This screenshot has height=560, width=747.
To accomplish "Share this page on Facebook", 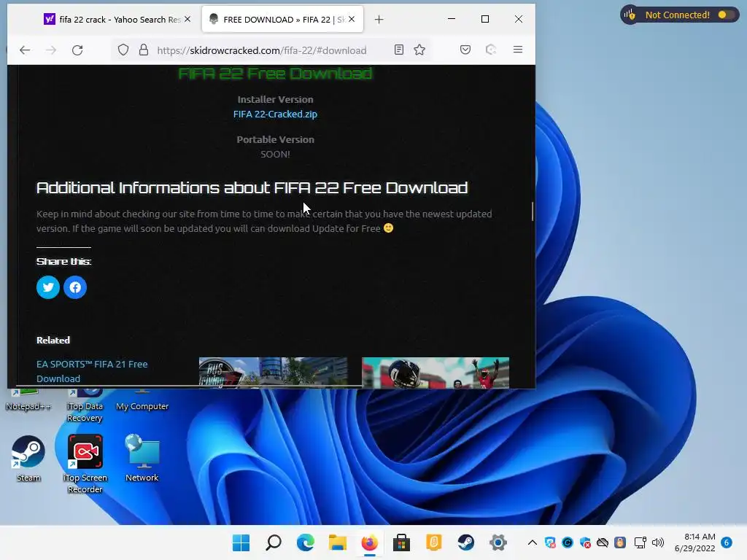I will (75, 287).
